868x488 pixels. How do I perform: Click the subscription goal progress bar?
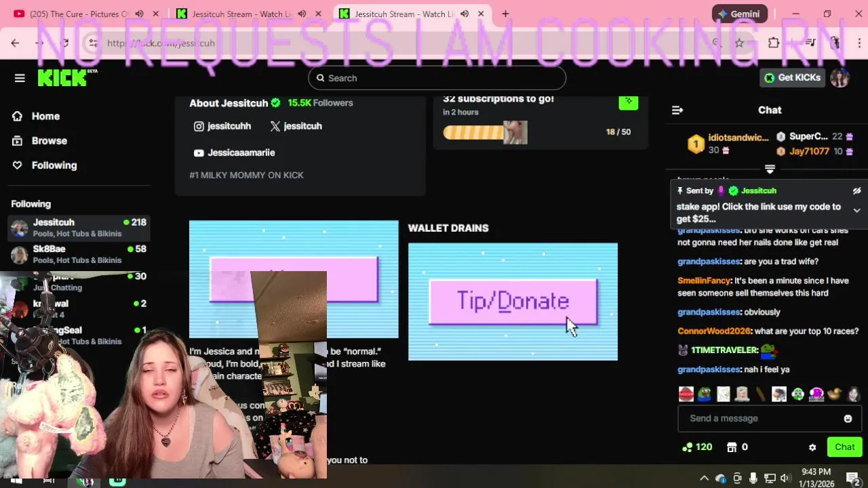click(485, 132)
